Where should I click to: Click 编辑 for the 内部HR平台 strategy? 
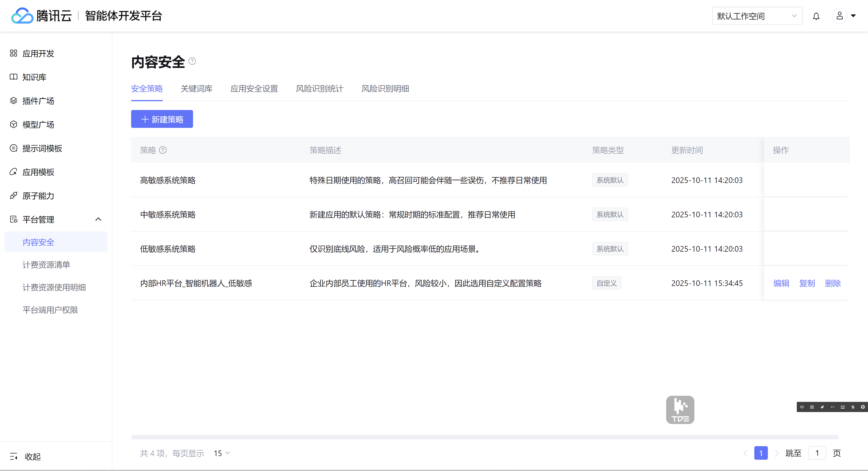pos(781,283)
